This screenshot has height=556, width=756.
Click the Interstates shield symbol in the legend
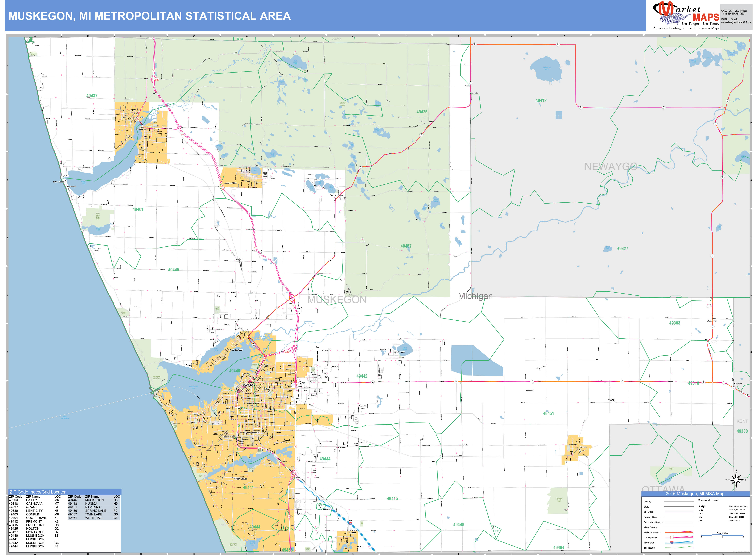pyautogui.click(x=672, y=542)
